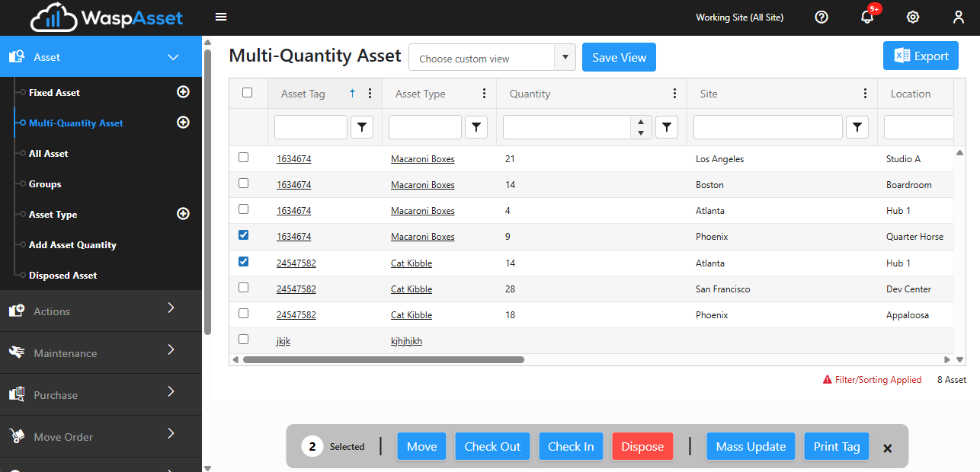The height and width of the screenshot is (472, 980).
Task: Add new Fixed Asset plus icon
Action: click(183, 92)
